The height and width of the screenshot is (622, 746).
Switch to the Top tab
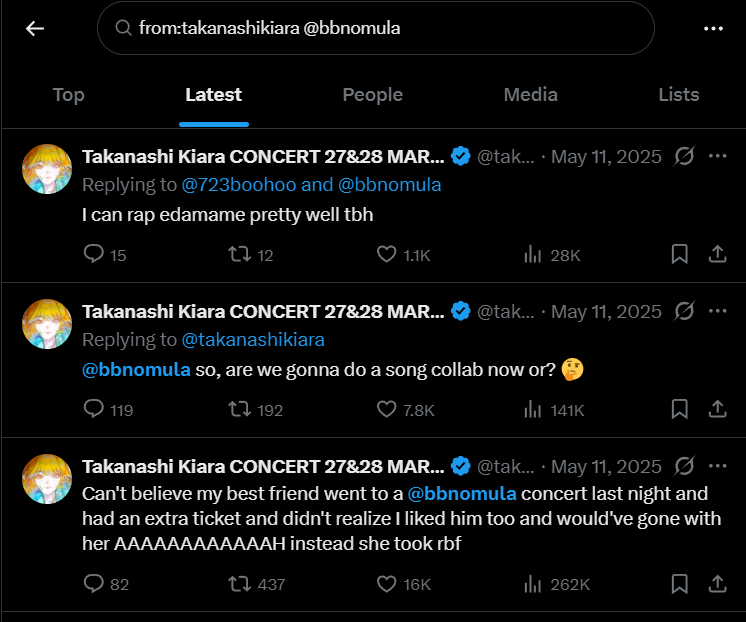(x=68, y=95)
